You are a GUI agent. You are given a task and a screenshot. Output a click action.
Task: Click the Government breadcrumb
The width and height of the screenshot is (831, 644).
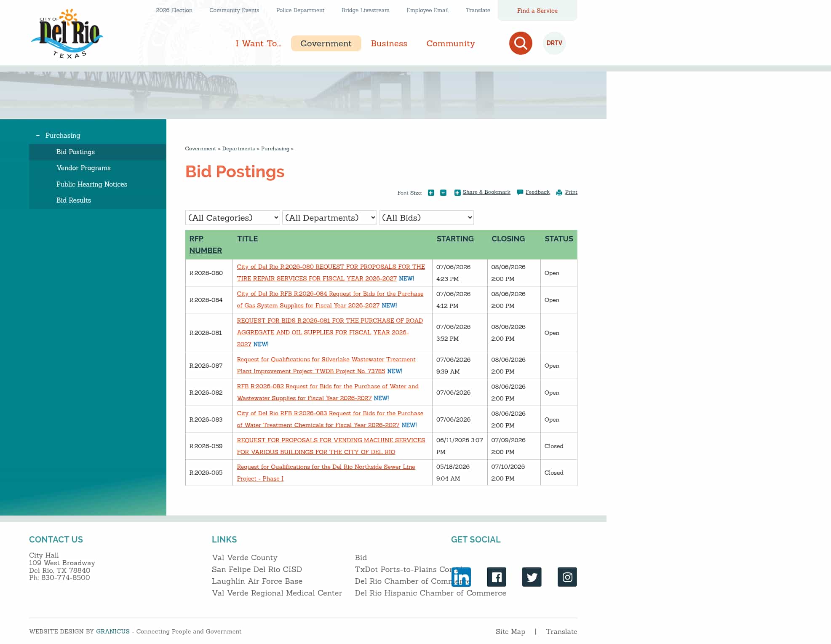[200, 149]
